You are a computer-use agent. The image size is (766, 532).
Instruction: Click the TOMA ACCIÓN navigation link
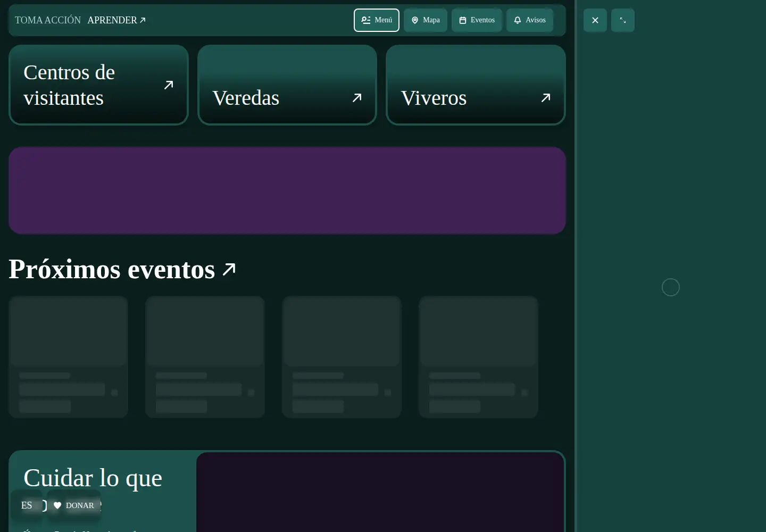coord(48,20)
